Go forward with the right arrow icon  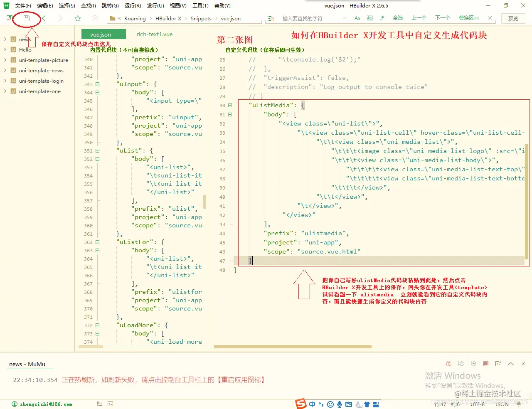pyautogui.click(x=61, y=18)
